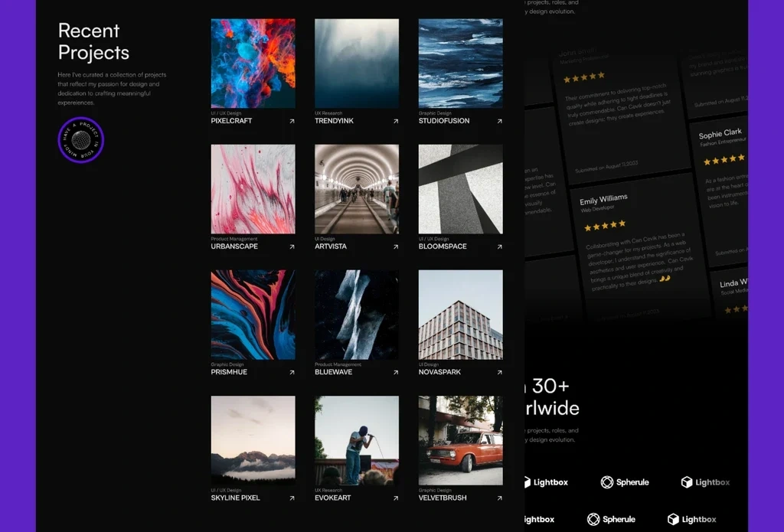Click the 'UI / UX Design' label above PIXELCRAFT

[x=226, y=113]
